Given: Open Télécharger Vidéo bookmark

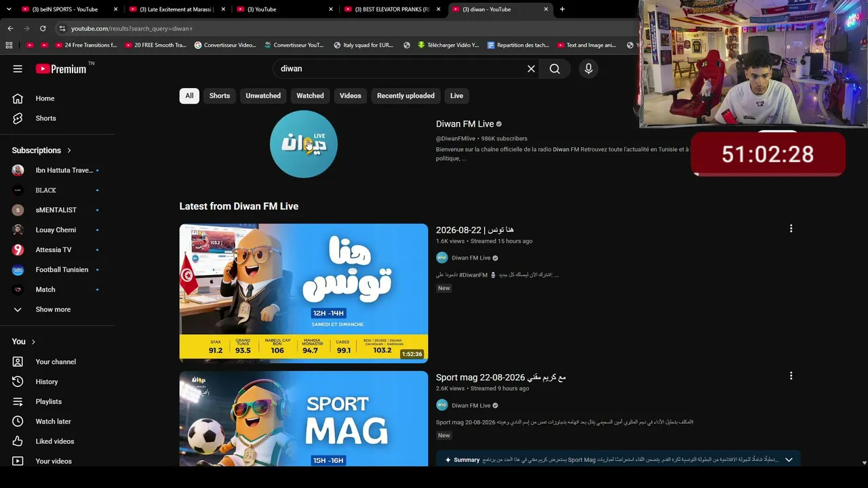Looking at the screenshot, I should pos(448,45).
